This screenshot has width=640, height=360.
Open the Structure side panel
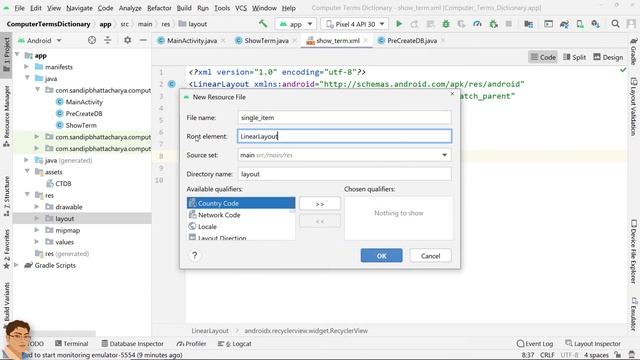(x=6, y=196)
